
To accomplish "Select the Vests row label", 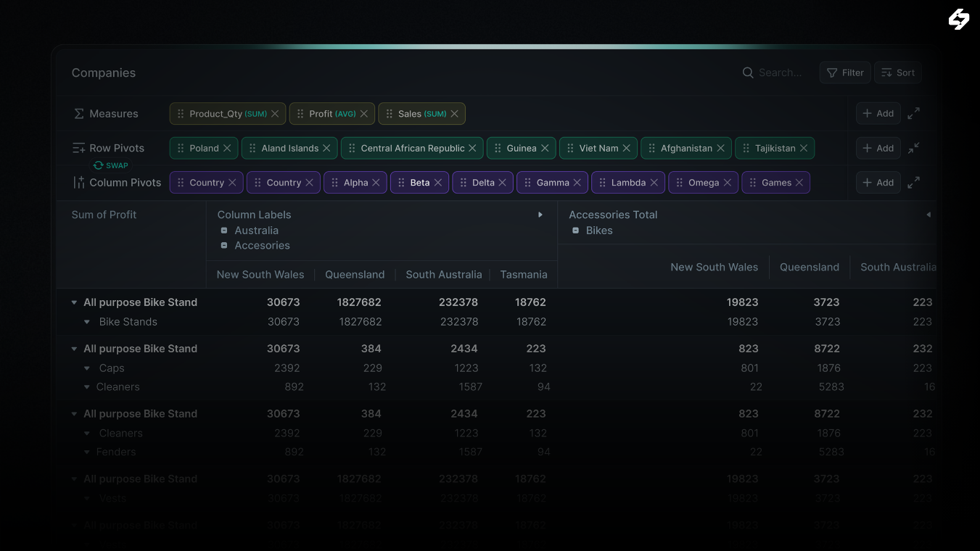I will pyautogui.click(x=112, y=499).
